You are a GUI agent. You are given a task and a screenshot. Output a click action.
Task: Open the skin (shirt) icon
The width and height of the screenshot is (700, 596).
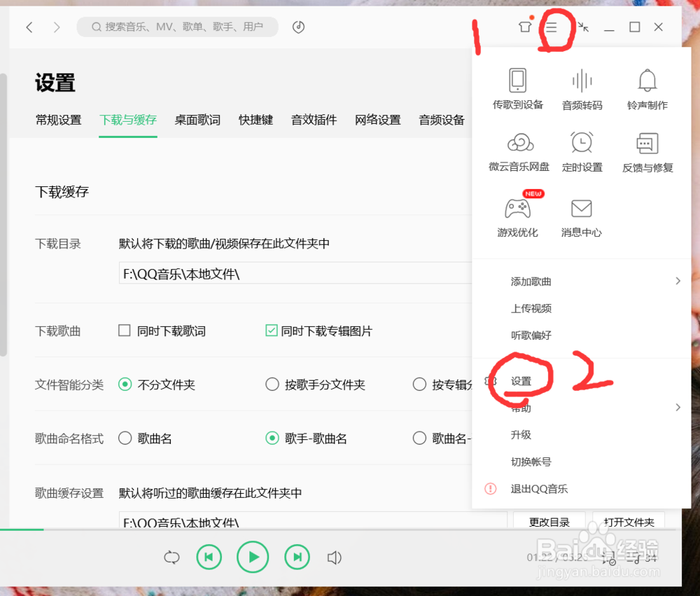click(525, 27)
